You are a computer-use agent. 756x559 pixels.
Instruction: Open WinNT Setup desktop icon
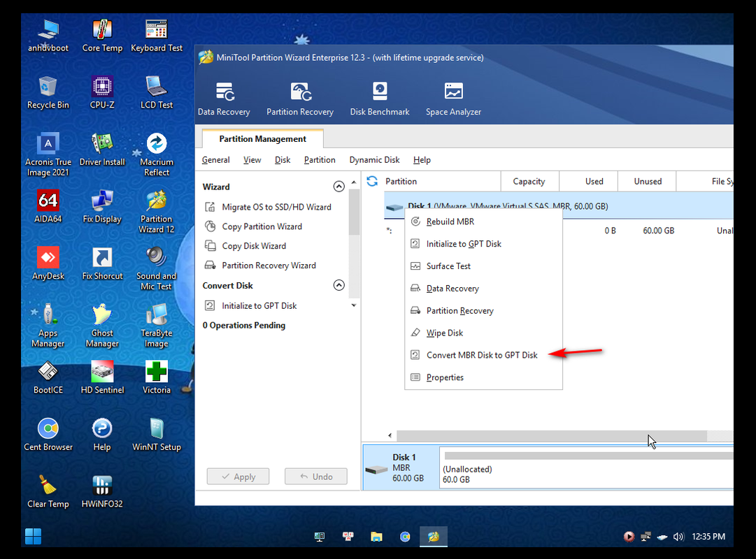point(157,434)
